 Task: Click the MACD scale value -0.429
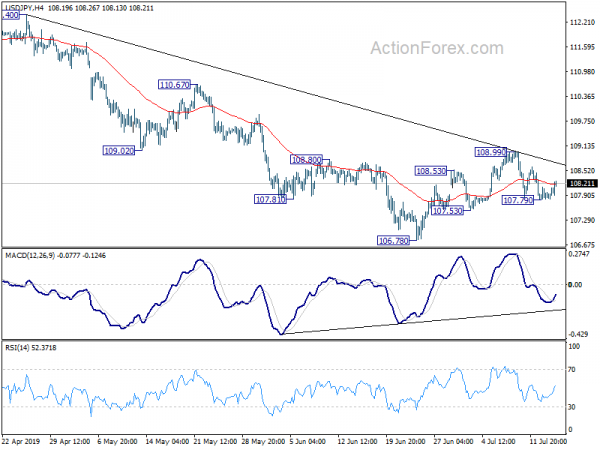tap(578, 334)
